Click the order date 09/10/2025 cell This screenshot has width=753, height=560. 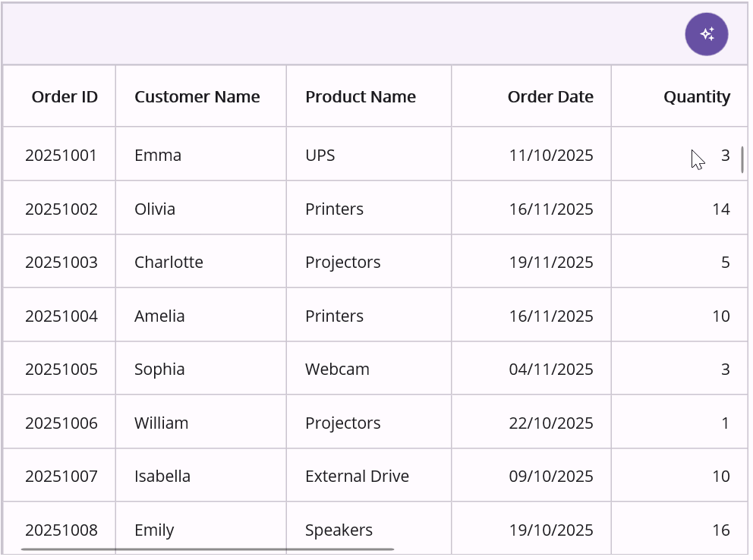coord(551,477)
